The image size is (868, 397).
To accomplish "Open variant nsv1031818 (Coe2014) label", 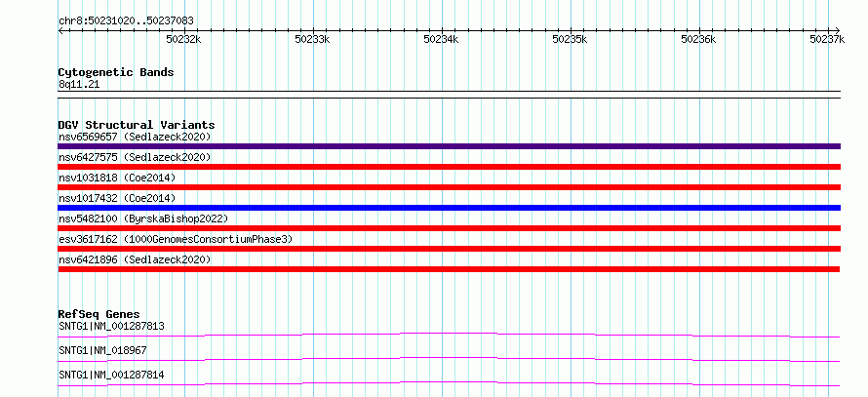I will 117,178.
